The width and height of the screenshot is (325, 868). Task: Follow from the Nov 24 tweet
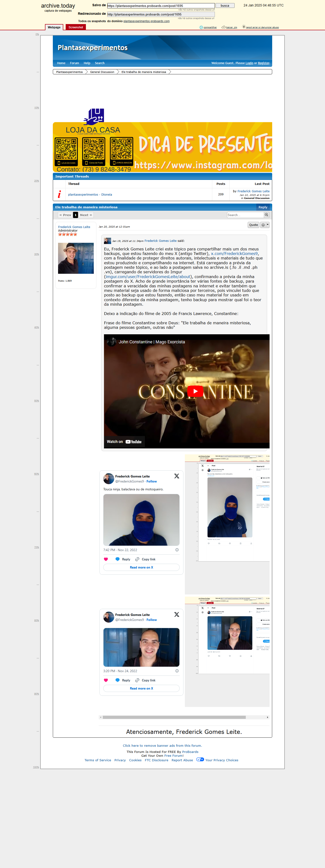click(x=151, y=620)
